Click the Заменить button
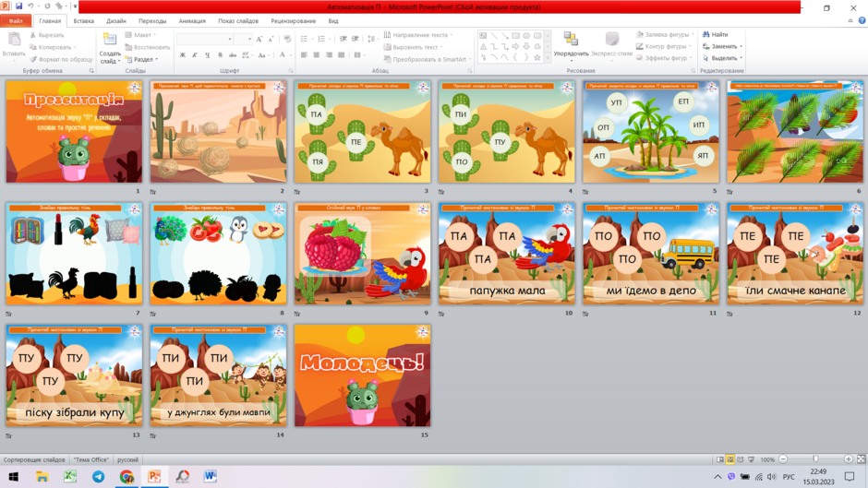 point(722,46)
